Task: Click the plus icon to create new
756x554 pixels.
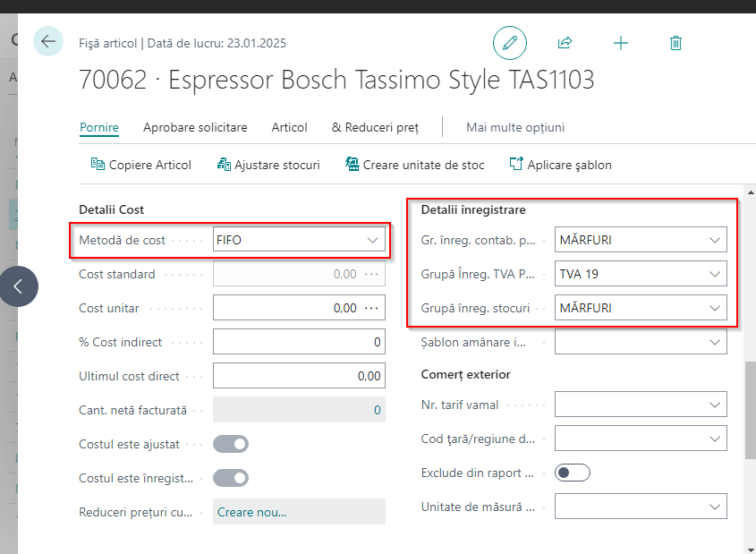Action: 620,42
